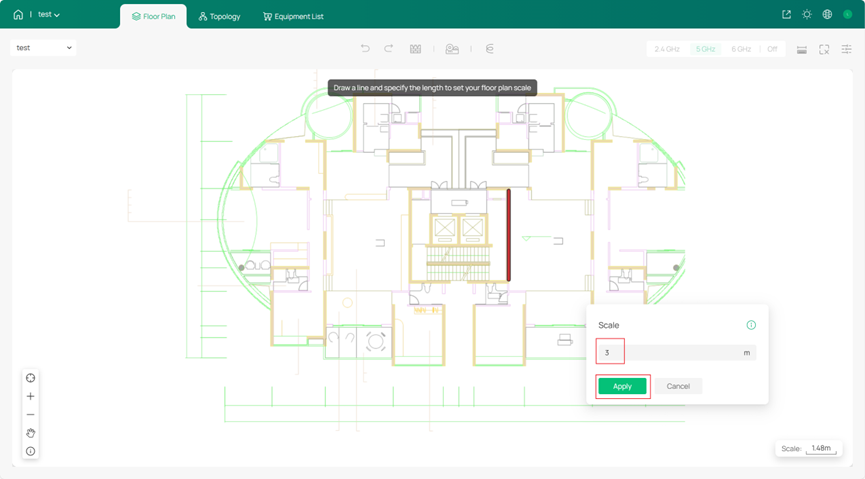This screenshot has width=865, height=479.
Task: Switch to the Topology tab
Action: click(x=219, y=17)
